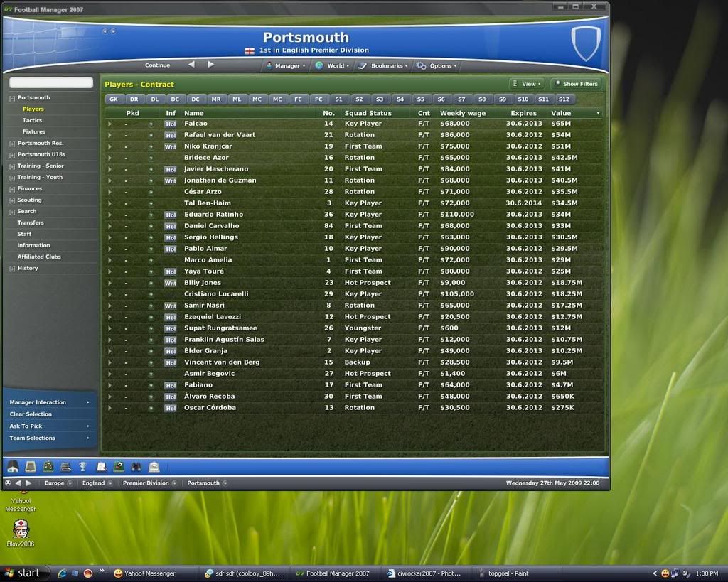Open the Bookmarks dropdown menu
Image resolution: width=728 pixels, height=582 pixels.
click(x=383, y=65)
